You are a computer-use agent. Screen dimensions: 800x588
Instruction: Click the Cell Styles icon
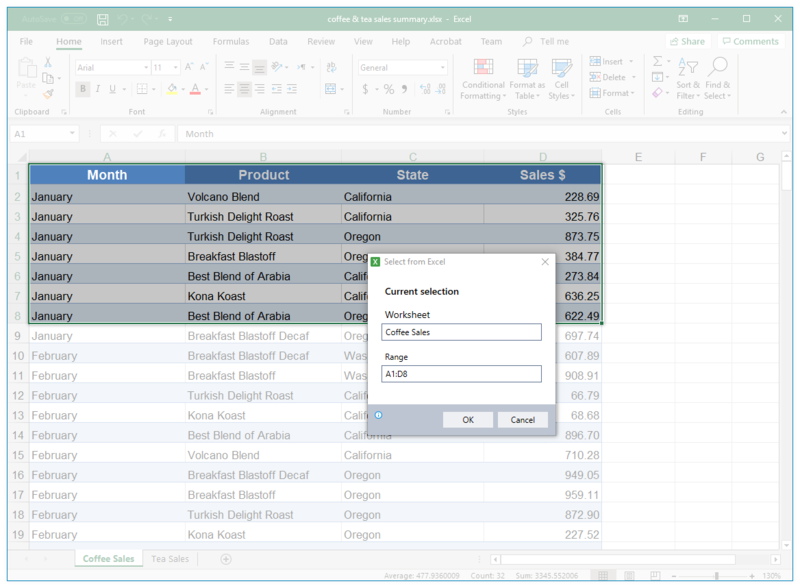click(x=562, y=68)
